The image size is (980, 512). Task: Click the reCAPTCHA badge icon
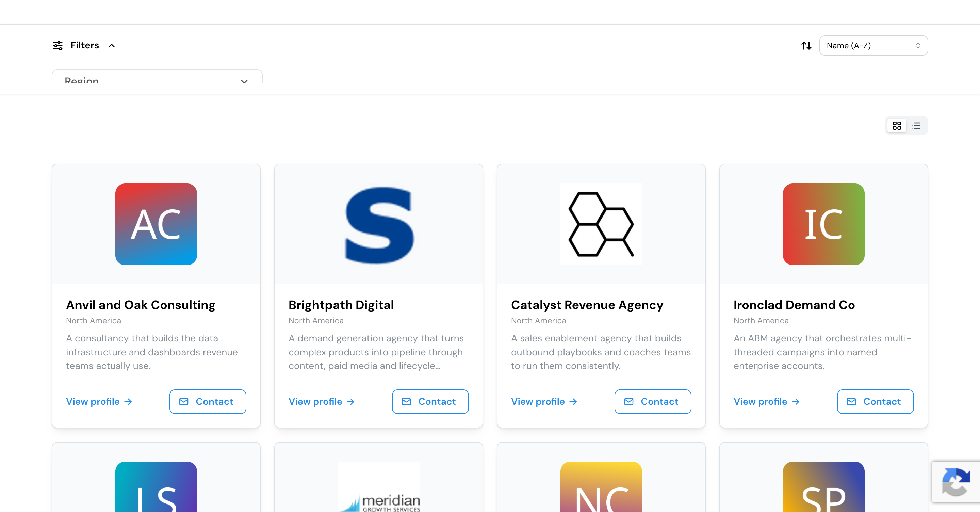pos(956,483)
